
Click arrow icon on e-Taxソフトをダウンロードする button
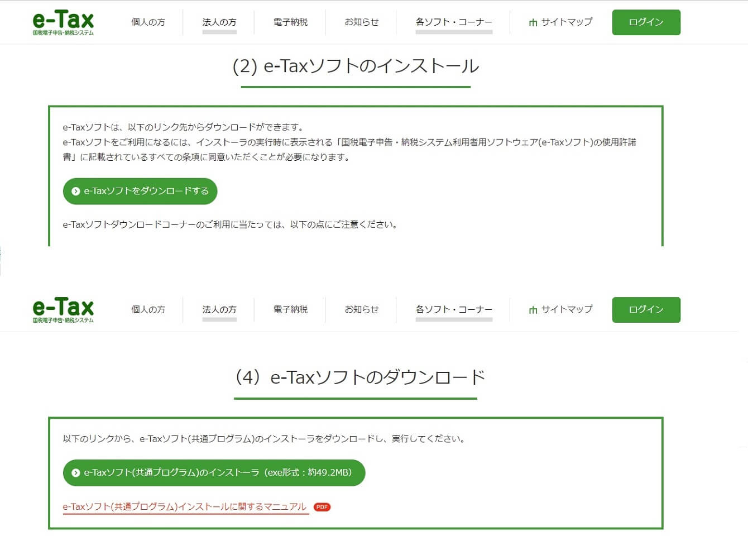[76, 192]
